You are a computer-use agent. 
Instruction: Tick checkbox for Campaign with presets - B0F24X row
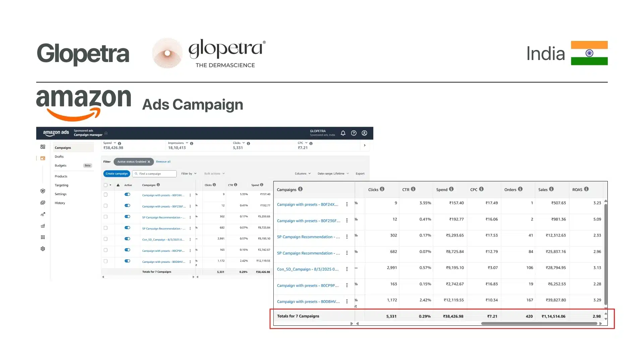(x=106, y=194)
